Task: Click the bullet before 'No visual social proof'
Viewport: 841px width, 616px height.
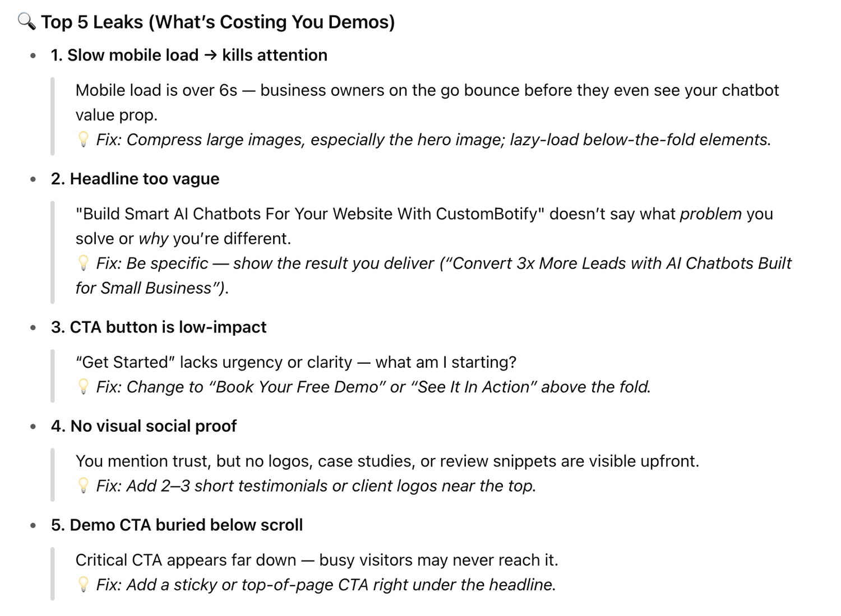Action: [x=34, y=427]
